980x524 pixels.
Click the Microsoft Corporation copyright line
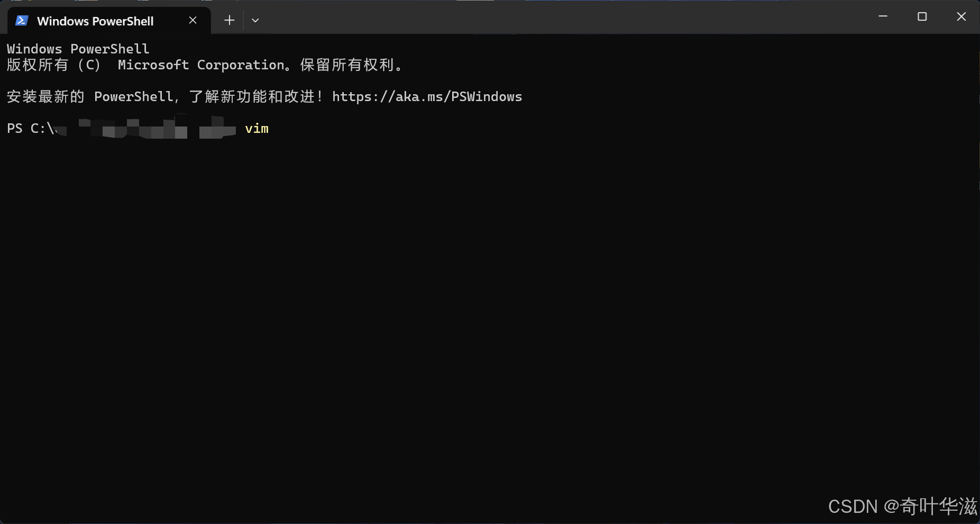(206, 65)
